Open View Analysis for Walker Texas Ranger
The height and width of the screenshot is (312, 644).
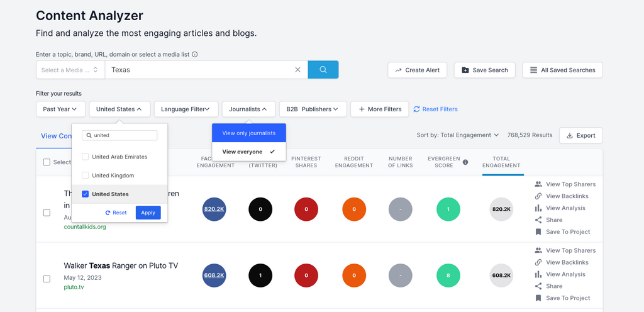click(x=565, y=274)
